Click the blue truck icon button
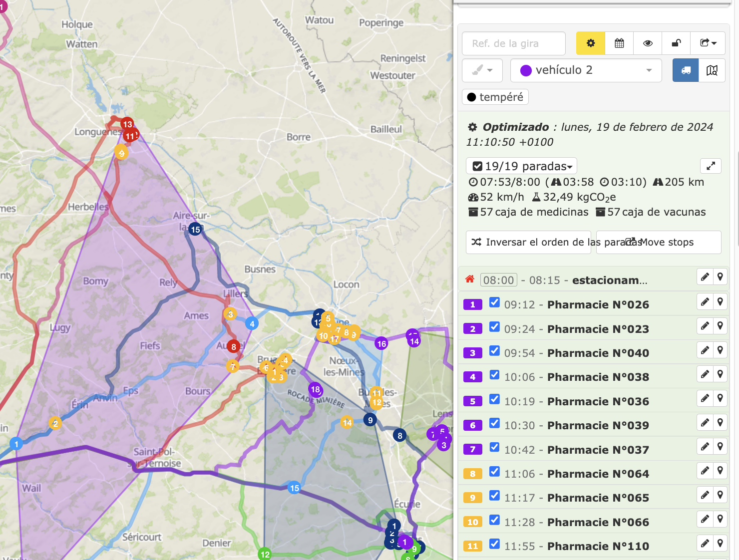 (x=686, y=70)
